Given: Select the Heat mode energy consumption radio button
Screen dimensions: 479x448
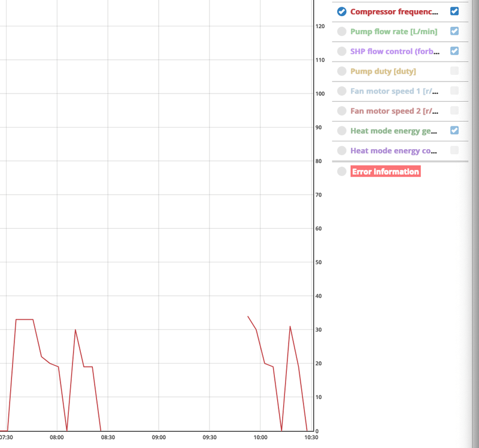Looking at the screenshot, I should pos(341,151).
